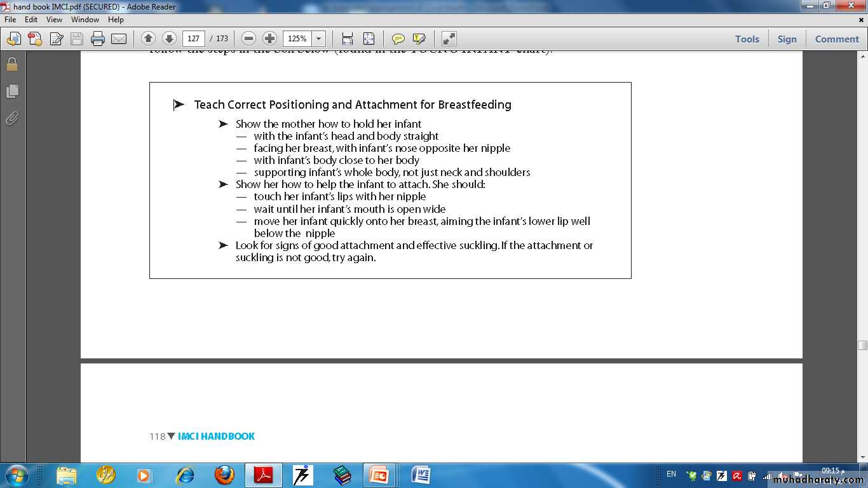Open the security lock settings panel
The width and height of the screenshot is (868, 488).
[12, 64]
